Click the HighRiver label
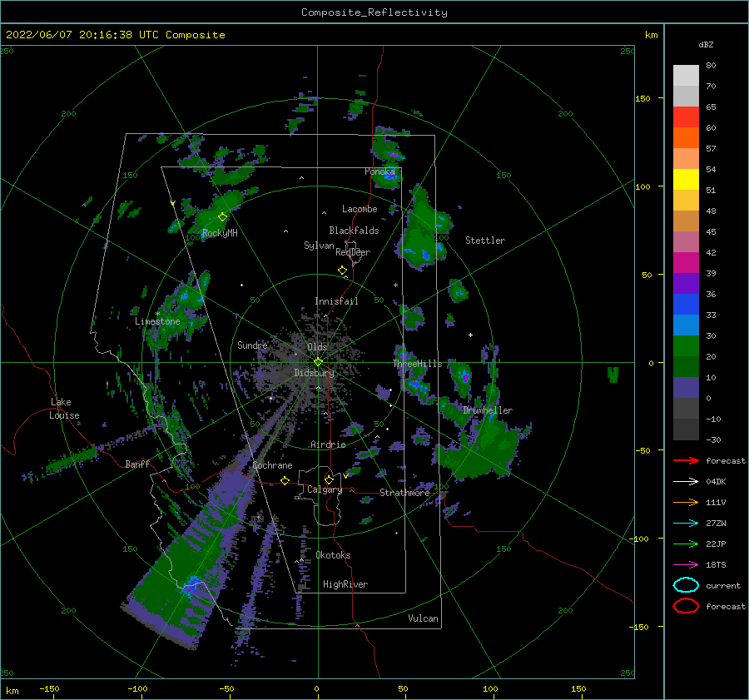This screenshot has width=749, height=700. pos(345,584)
